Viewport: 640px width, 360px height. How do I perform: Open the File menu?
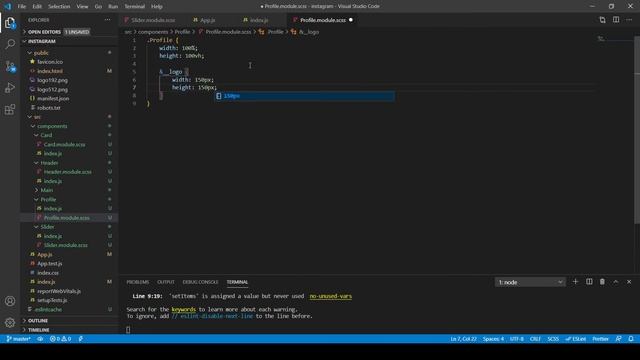coord(22,7)
